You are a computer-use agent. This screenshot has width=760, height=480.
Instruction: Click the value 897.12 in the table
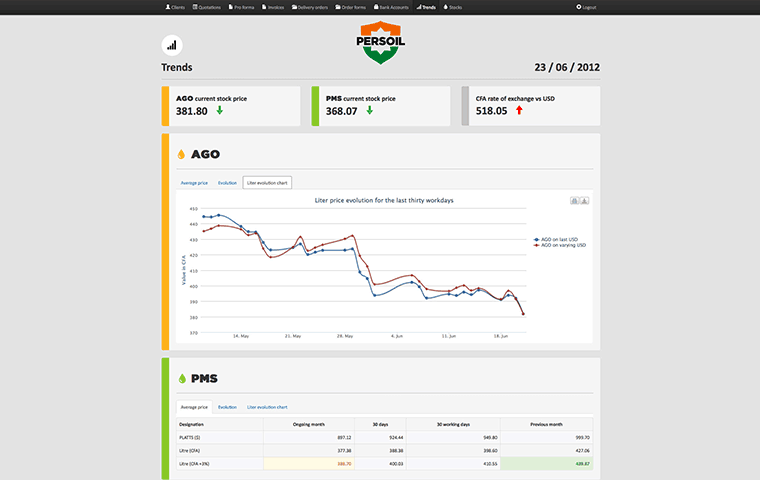click(x=344, y=437)
